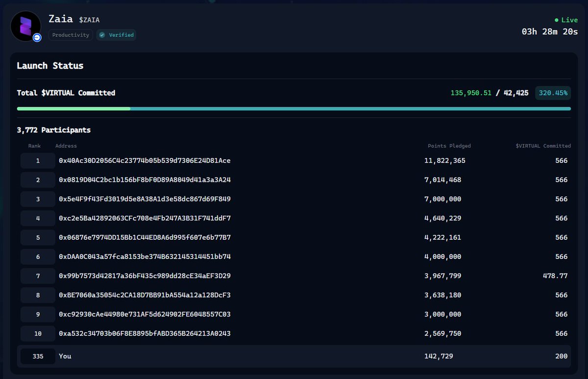Click the Zaia project title
The image size is (588, 379).
61,19
